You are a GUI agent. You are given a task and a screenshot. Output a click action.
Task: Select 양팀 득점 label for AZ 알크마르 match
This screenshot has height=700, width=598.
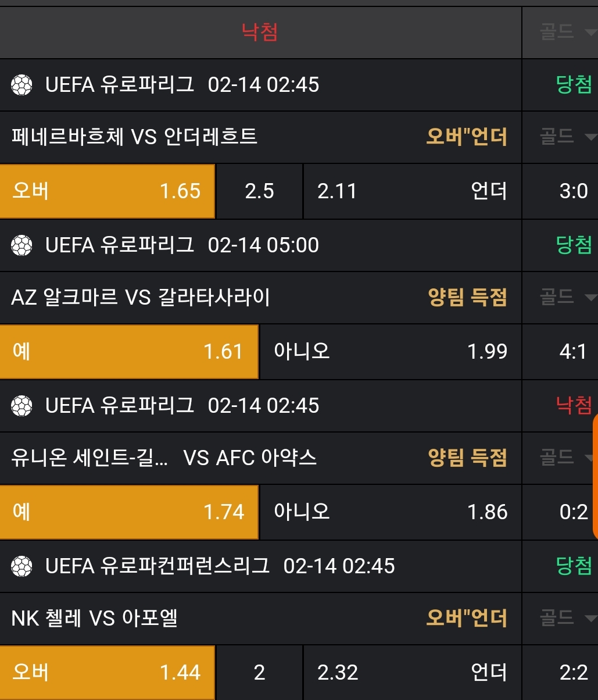[x=467, y=298]
